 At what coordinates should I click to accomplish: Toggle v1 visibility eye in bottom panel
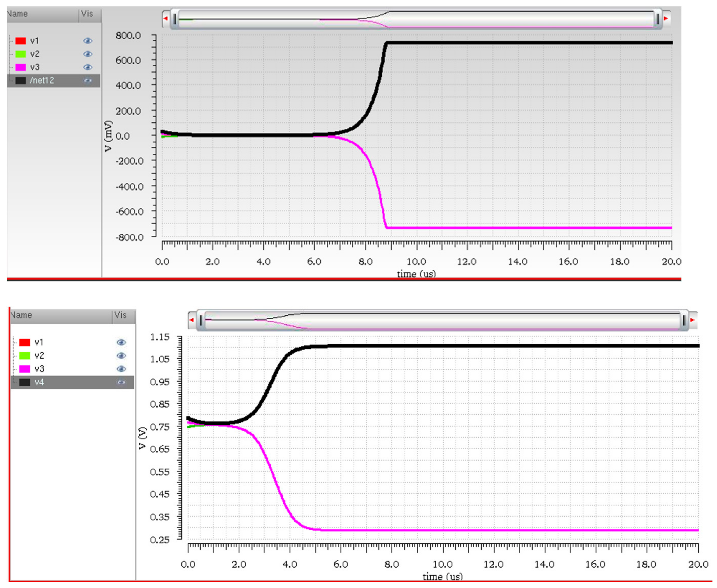(121, 342)
